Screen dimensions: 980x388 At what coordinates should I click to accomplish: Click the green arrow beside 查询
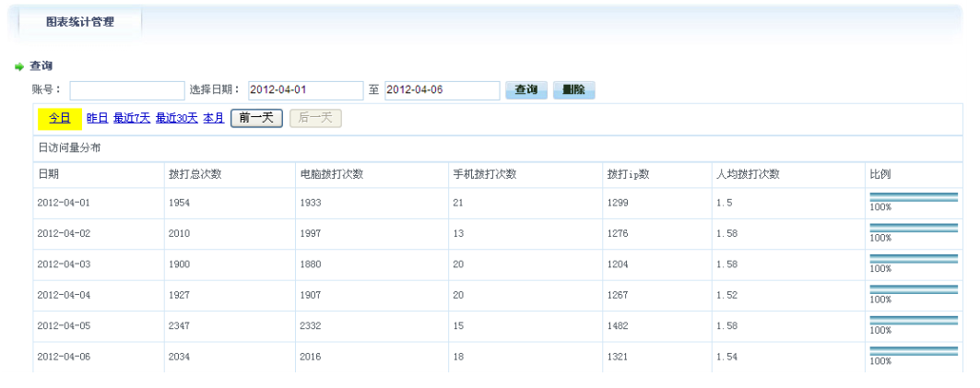tap(19, 66)
